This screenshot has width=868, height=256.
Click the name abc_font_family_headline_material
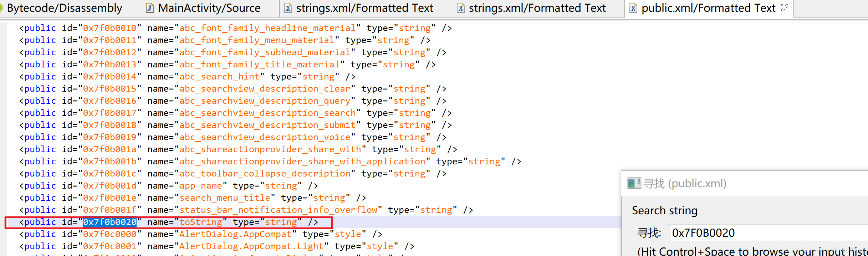267,28
